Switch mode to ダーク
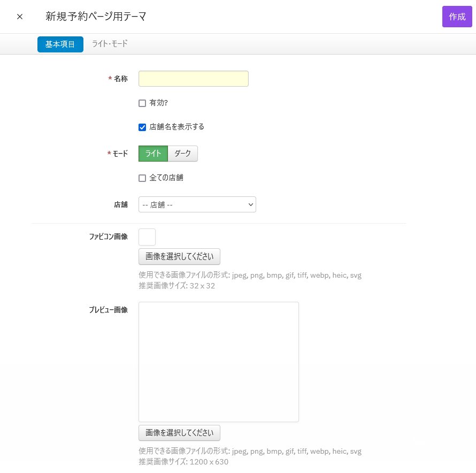This screenshot has width=476, height=473. (183, 154)
